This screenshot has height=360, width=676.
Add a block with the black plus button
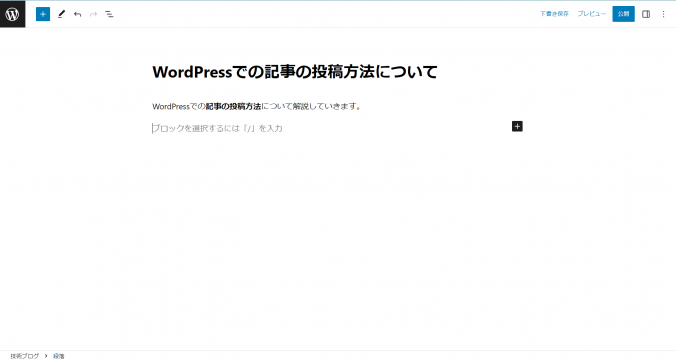coord(517,126)
